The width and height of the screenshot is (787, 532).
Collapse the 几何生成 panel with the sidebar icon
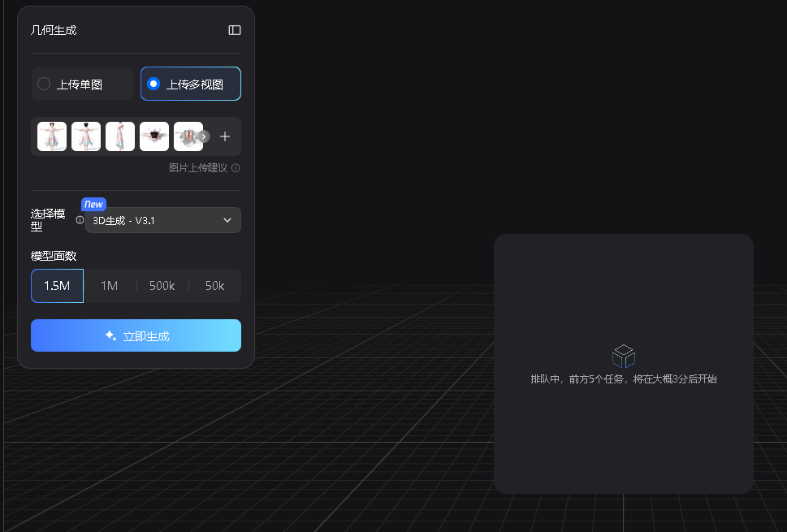(235, 30)
